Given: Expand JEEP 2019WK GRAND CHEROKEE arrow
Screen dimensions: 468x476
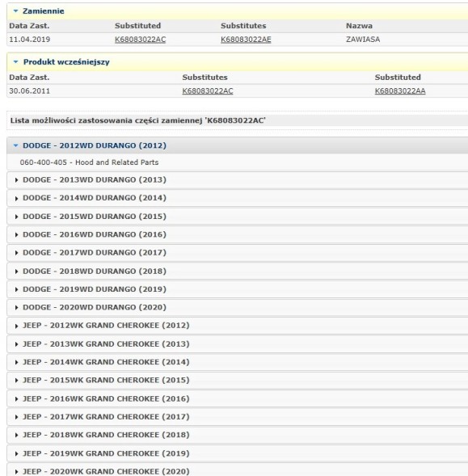Looking at the screenshot, I should tap(16, 453).
